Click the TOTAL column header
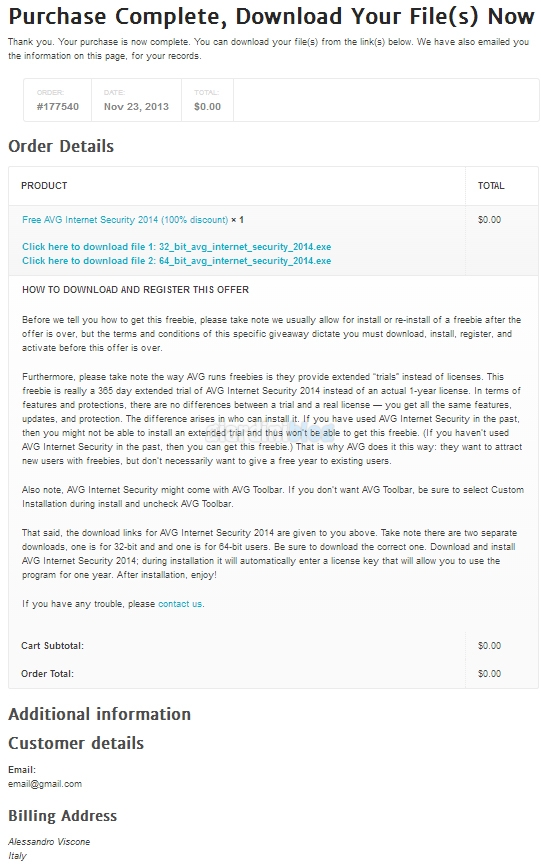Screen dimensions: 541x866 pos(491,186)
